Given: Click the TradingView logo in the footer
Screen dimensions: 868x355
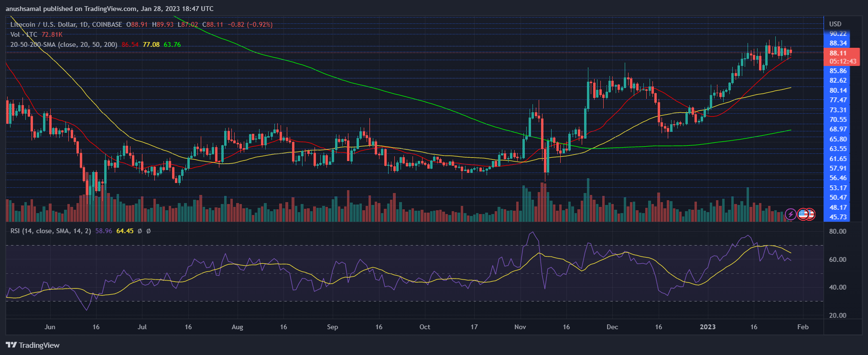Looking at the screenshot, I should click(x=33, y=345).
